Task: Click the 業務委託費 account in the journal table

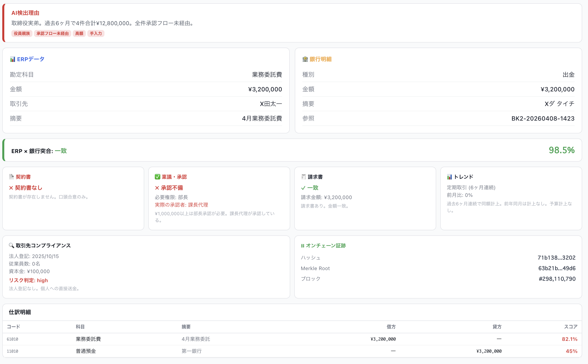Action: 88,339
